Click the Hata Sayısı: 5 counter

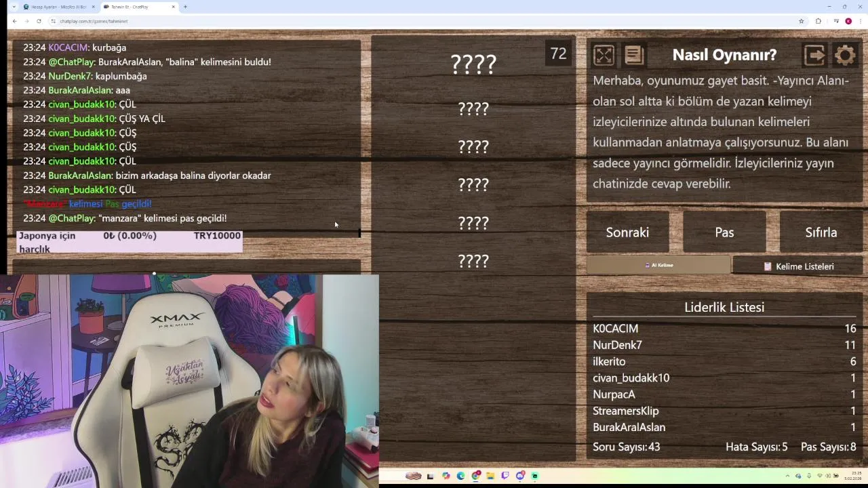(756, 447)
